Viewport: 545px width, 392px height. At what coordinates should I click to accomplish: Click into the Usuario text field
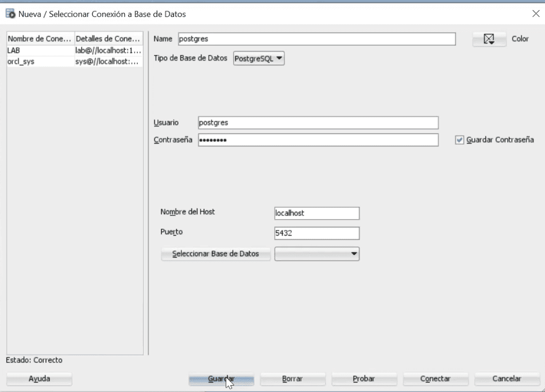coord(318,122)
